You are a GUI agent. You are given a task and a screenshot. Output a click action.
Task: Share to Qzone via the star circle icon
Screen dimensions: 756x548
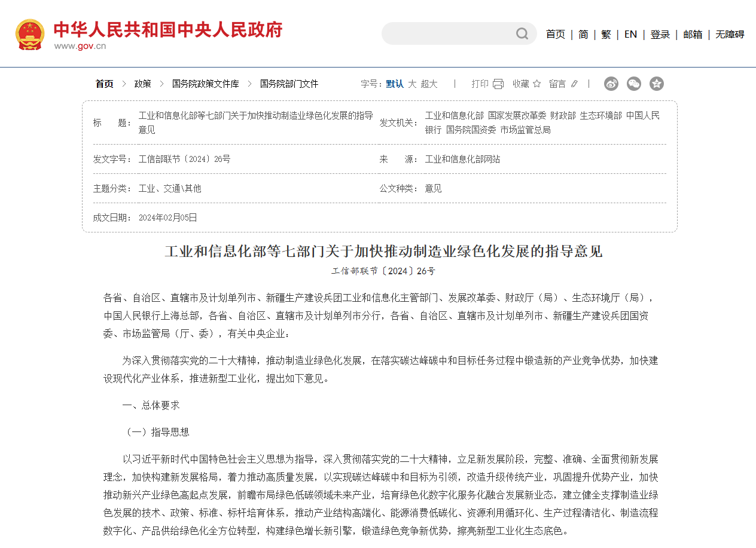coord(657,84)
